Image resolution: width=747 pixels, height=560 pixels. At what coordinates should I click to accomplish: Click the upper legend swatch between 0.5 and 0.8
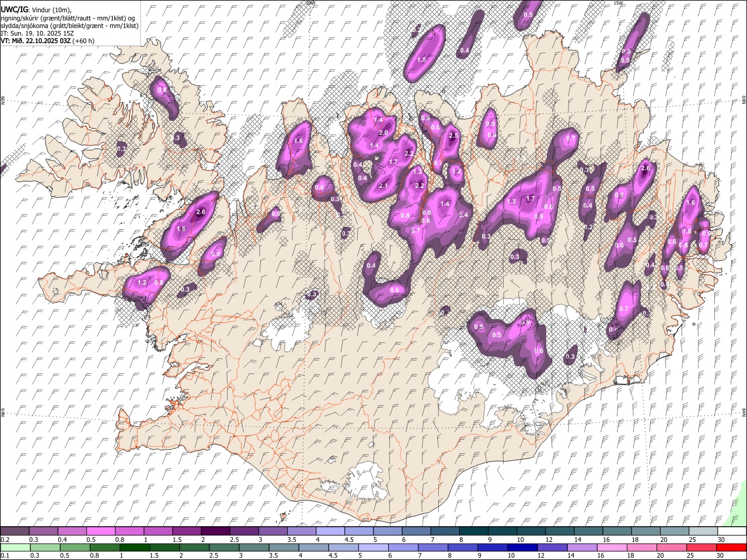[x=101, y=531]
